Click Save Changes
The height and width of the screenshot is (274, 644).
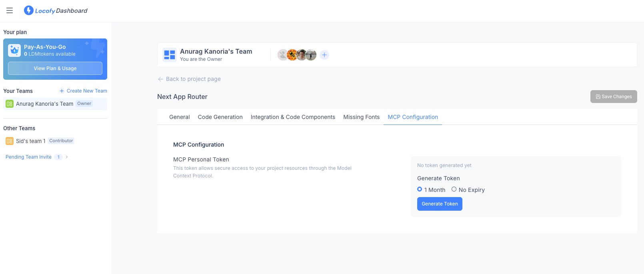click(x=614, y=97)
